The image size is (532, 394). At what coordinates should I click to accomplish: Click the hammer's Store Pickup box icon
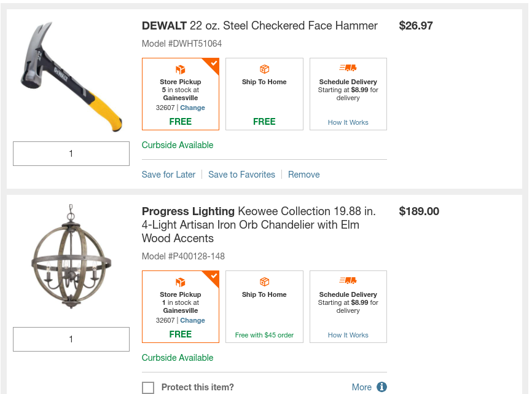[180, 69]
